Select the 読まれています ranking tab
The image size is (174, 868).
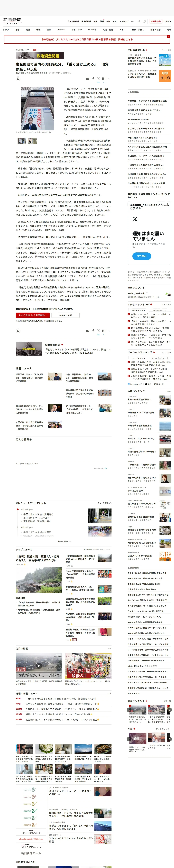[x=138, y=310]
